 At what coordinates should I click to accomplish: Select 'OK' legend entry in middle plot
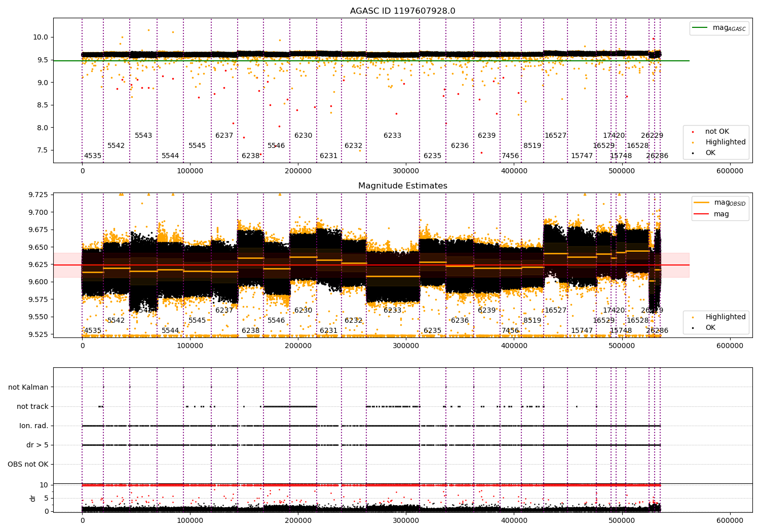[x=710, y=328]
